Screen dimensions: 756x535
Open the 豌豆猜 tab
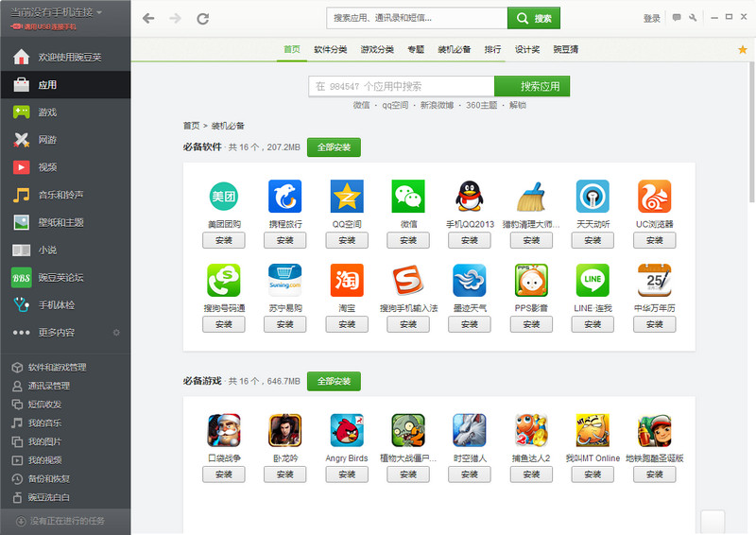point(565,49)
